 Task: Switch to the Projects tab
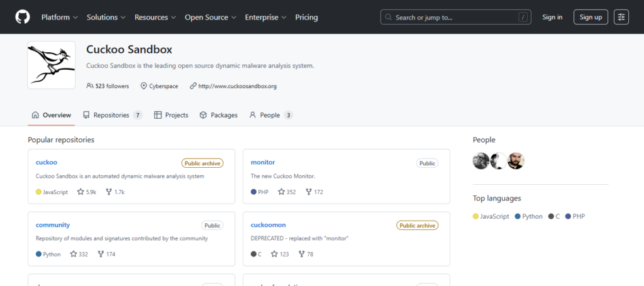[171, 115]
